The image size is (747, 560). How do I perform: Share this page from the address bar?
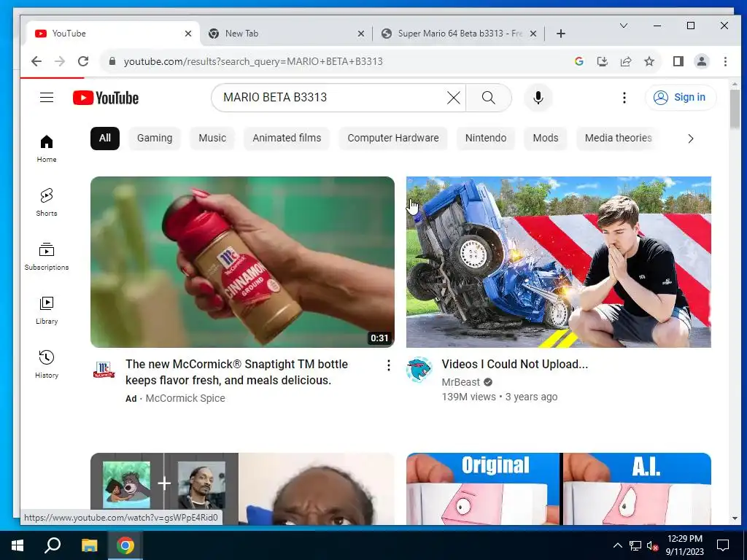click(625, 61)
